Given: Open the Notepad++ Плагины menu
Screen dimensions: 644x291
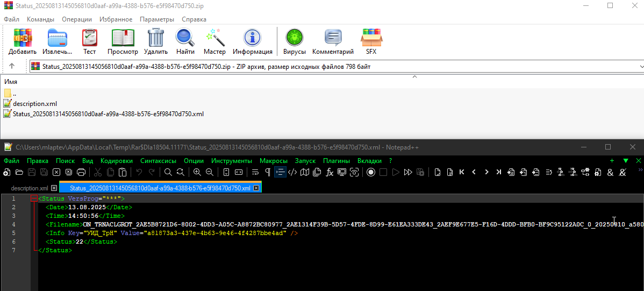Looking at the screenshot, I should (x=337, y=161).
